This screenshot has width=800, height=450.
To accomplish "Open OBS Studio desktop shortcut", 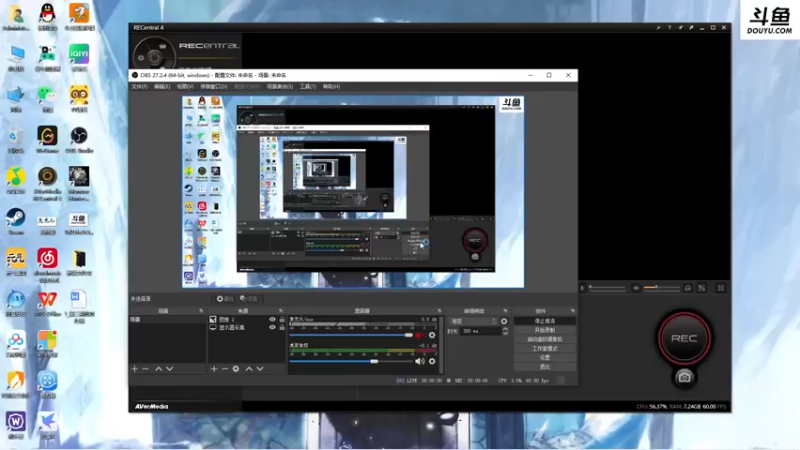I will coord(79,140).
